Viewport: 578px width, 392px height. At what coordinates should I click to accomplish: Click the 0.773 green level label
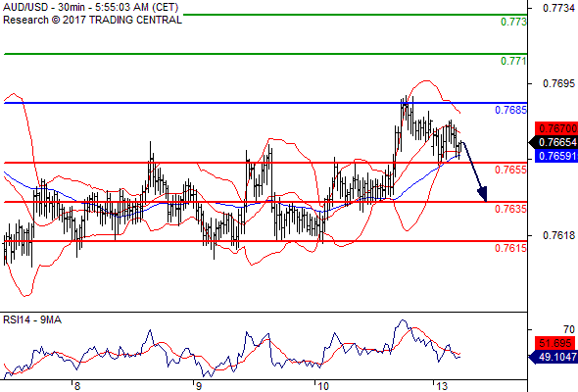tap(513, 22)
